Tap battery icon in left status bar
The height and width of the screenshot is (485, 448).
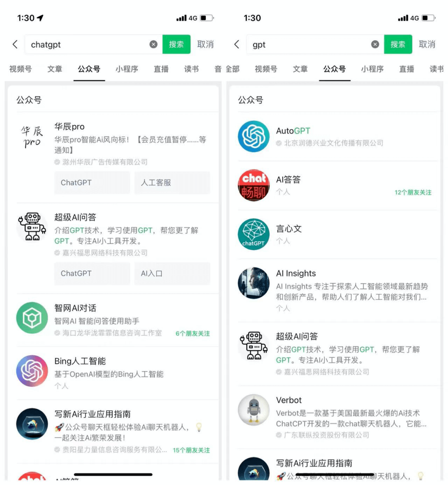pyautogui.click(x=207, y=18)
